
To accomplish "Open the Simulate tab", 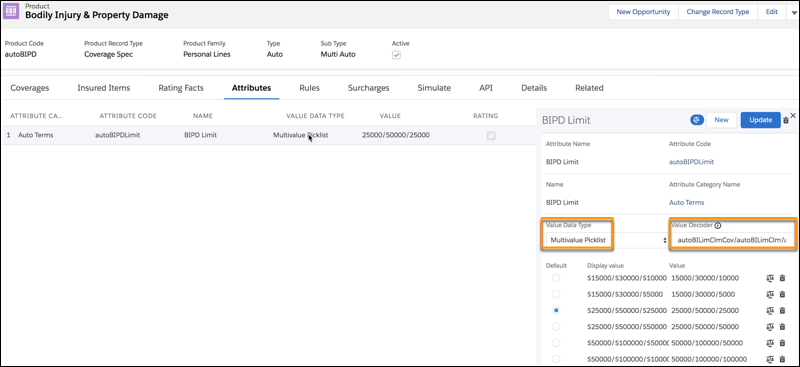I will (434, 88).
